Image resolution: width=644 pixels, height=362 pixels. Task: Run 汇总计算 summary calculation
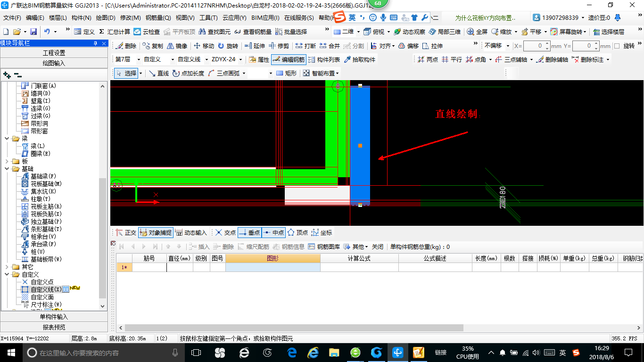(115, 32)
